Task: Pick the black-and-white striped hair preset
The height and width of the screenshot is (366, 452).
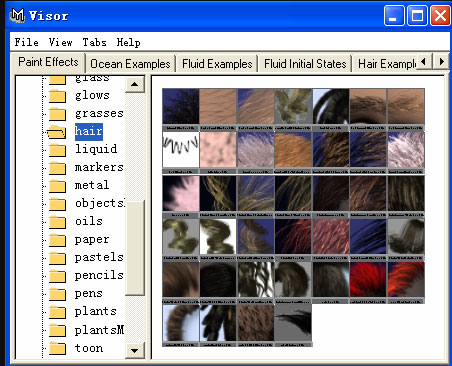Action: [256, 279]
